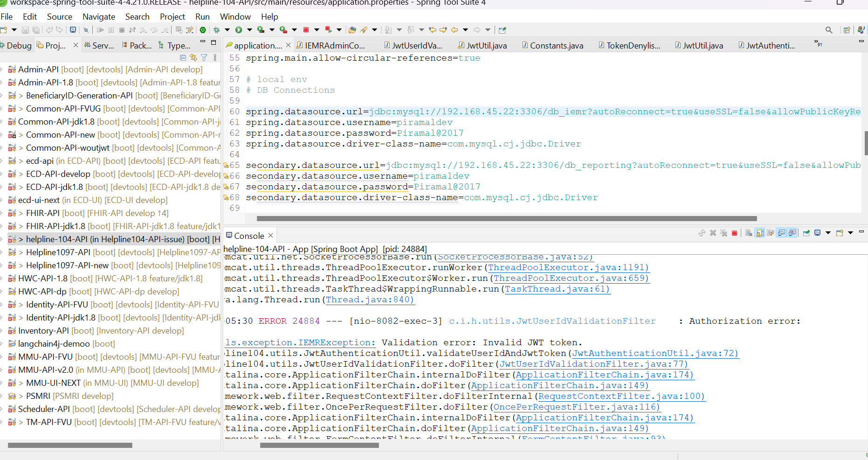The width and height of the screenshot is (868, 460).
Task: Click the Step Over icon
Action: pyautogui.click(x=154, y=30)
